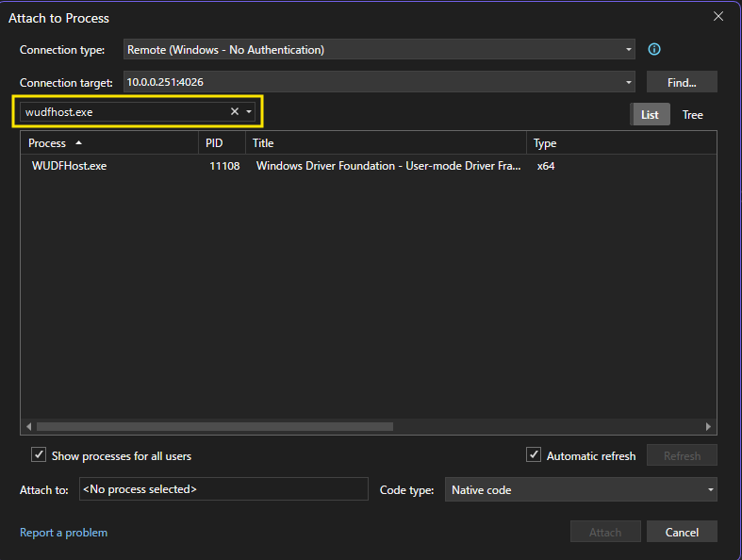
Task: Click the Process column sort arrow
Action: coord(78,143)
